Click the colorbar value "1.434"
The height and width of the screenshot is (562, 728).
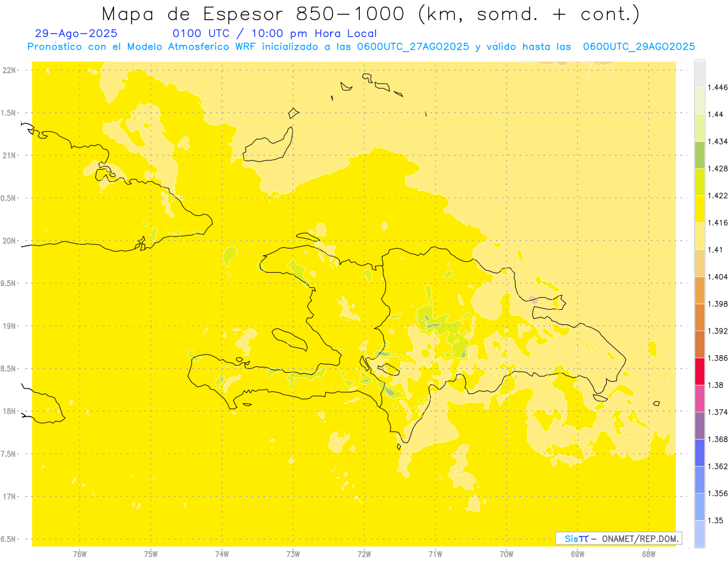pyautogui.click(x=718, y=141)
